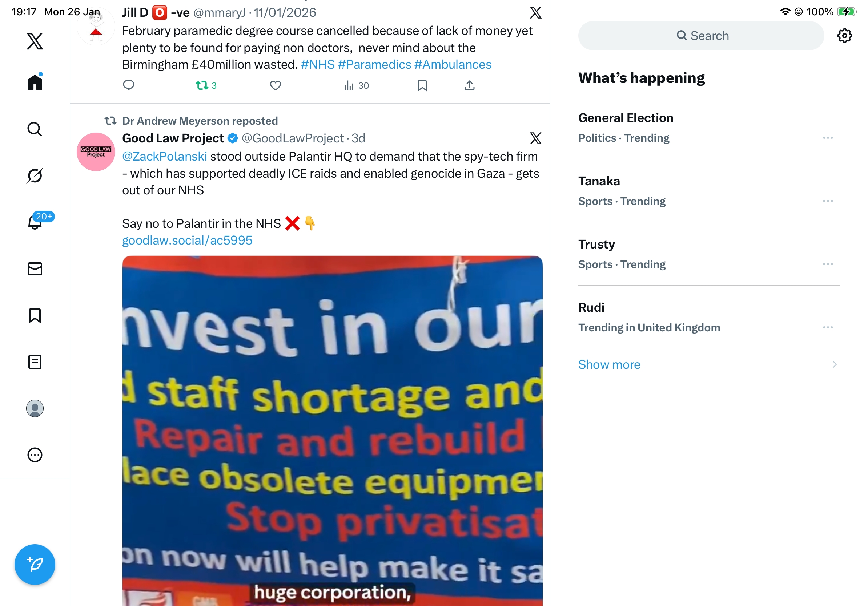The height and width of the screenshot is (606, 868).
Task: Tap the compose new post button
Action: coord(35,565)
